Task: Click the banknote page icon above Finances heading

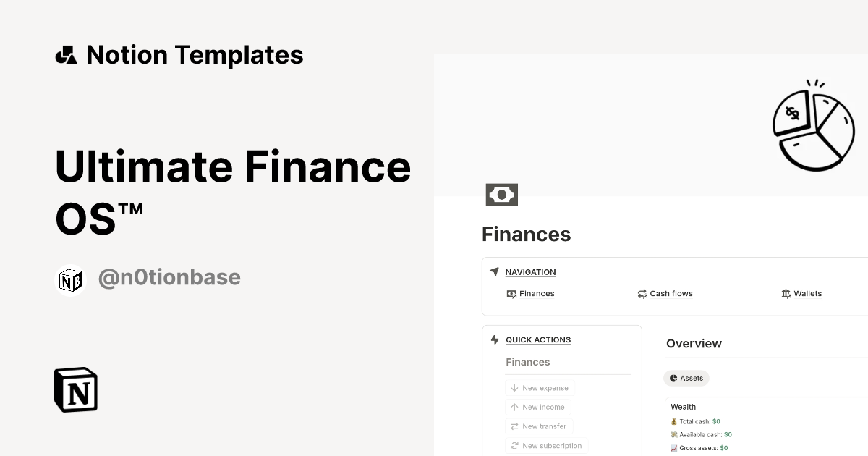Action: 501,194
